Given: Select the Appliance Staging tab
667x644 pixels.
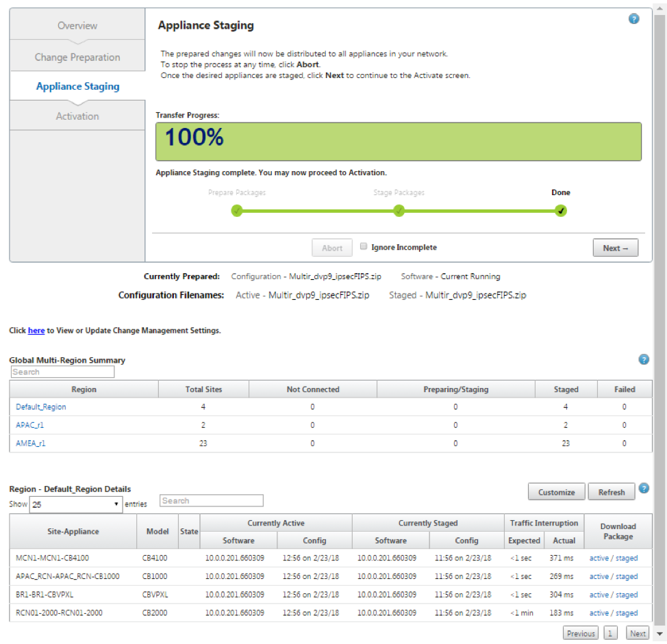Looking at the screenshot, I should pos(77,86).
